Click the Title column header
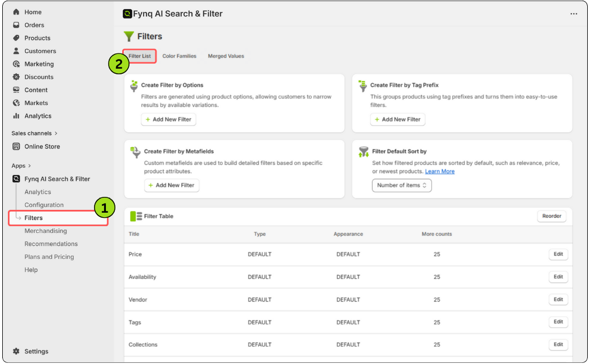Image resolution: width=590 pixels, height=364 pixels. click(x=133, y=234)
